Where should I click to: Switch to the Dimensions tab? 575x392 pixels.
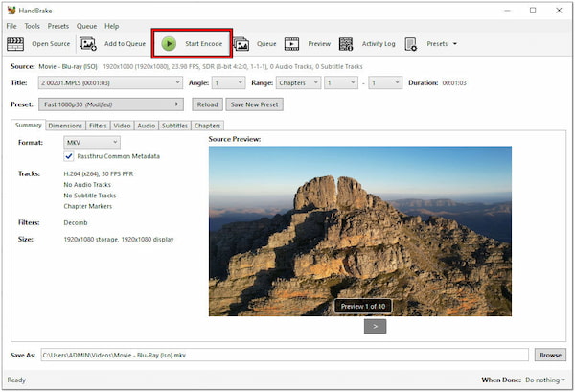point(65,126)
